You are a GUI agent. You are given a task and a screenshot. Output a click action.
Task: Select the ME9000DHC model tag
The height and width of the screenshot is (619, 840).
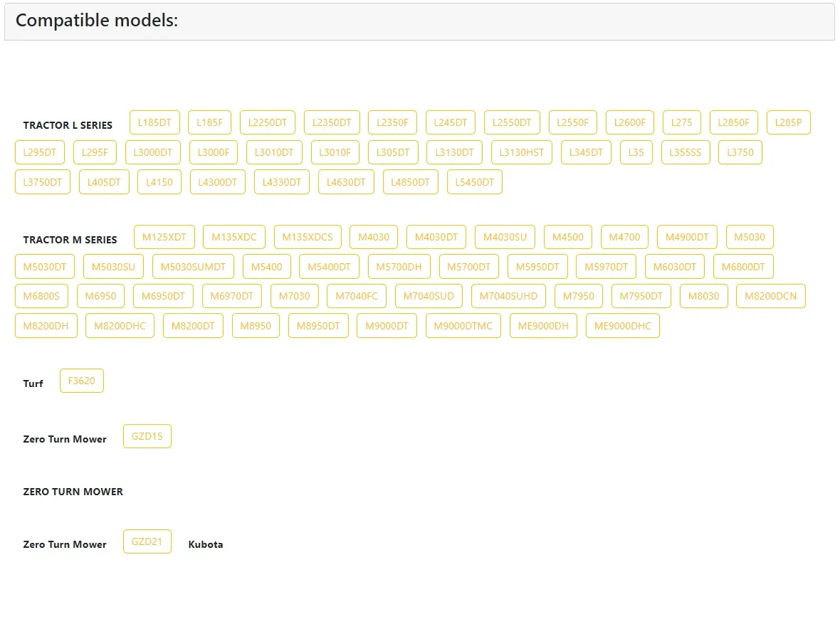[x=622, y=326]
